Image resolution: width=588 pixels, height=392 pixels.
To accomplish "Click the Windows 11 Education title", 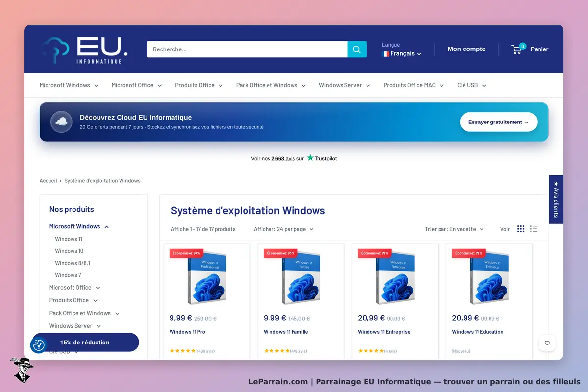I will click(478, 332).
